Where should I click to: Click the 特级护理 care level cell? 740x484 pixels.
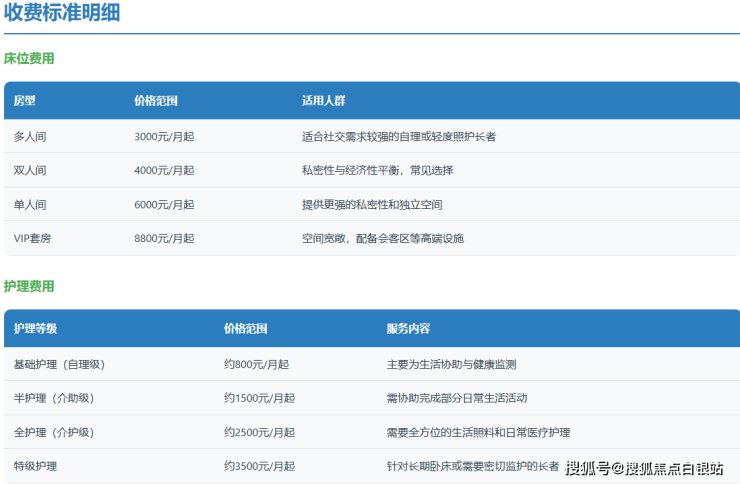[x=36, y=466]
